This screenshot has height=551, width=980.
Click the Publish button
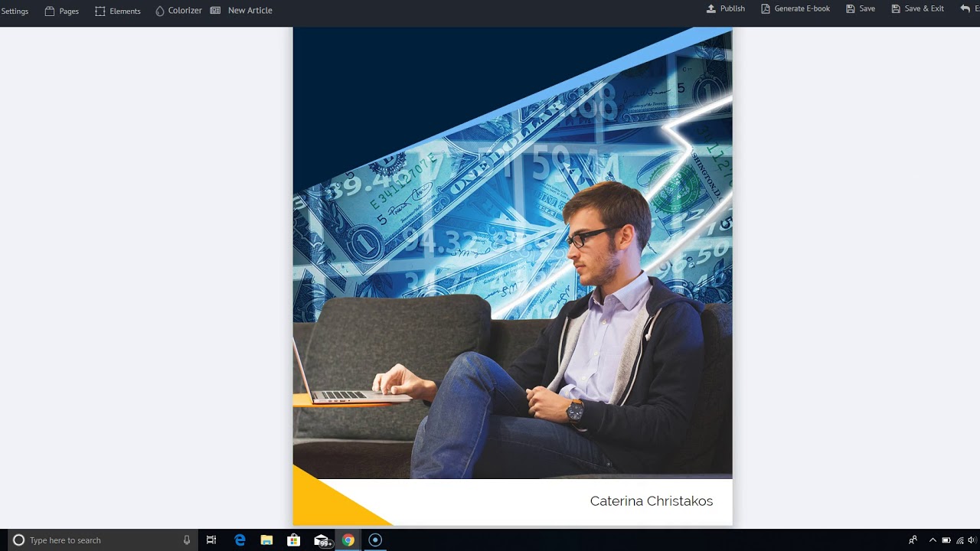point(725,8)
